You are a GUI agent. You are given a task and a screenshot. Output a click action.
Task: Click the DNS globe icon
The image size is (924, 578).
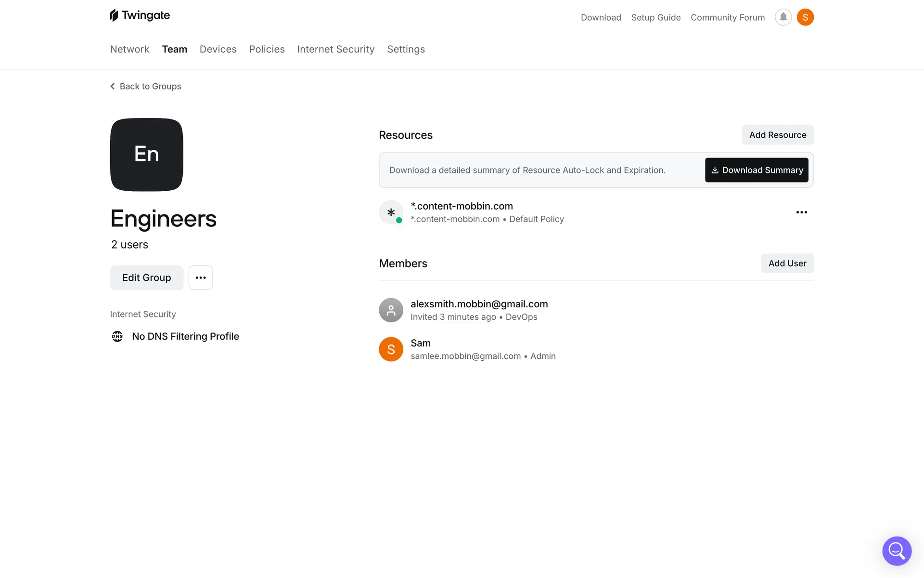pyautogui.click(x=117, y=336)
